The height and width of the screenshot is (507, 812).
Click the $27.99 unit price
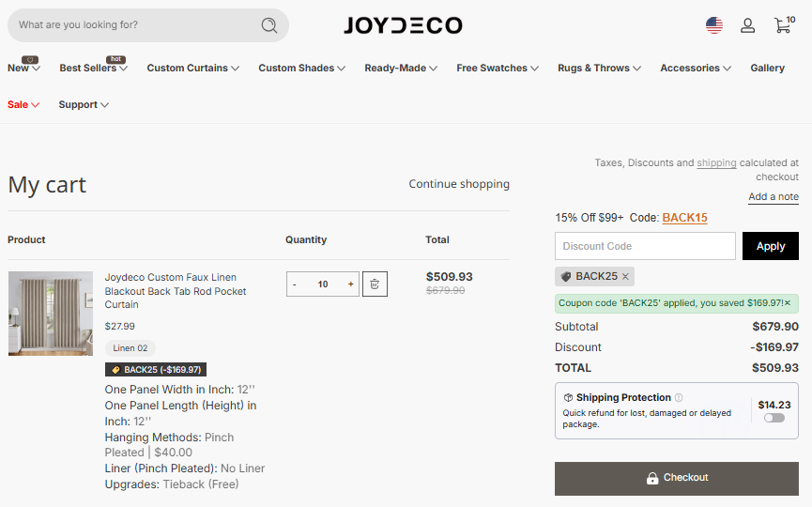(x=119, y=326)
